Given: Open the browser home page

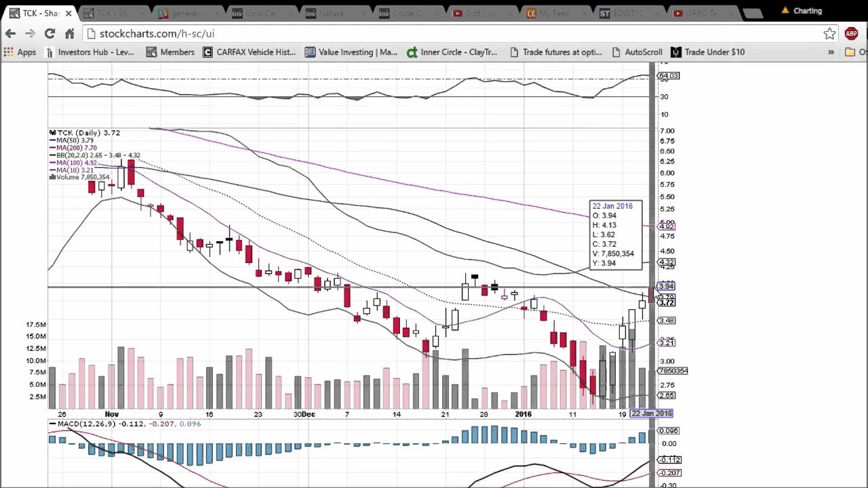Looking at the screenshot, I should point(69,33).
